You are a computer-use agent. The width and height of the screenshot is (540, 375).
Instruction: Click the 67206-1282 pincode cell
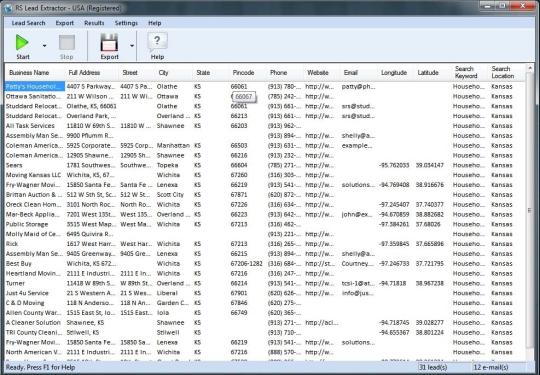click(247, 264)
